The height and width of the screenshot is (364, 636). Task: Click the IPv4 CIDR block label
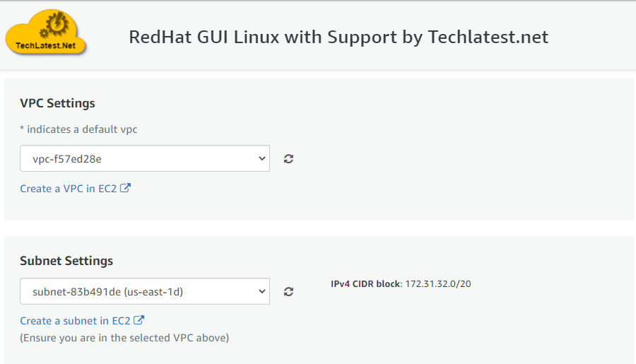click(366, 284)
